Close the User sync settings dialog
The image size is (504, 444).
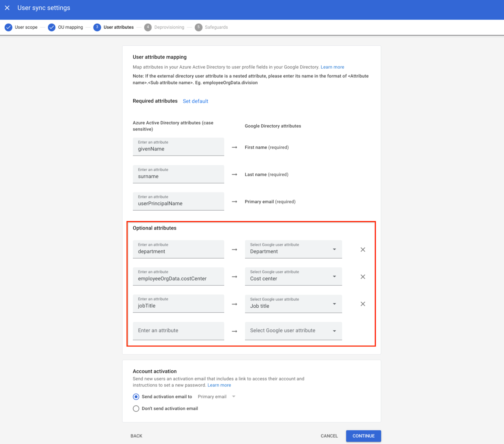coord(7,8)
